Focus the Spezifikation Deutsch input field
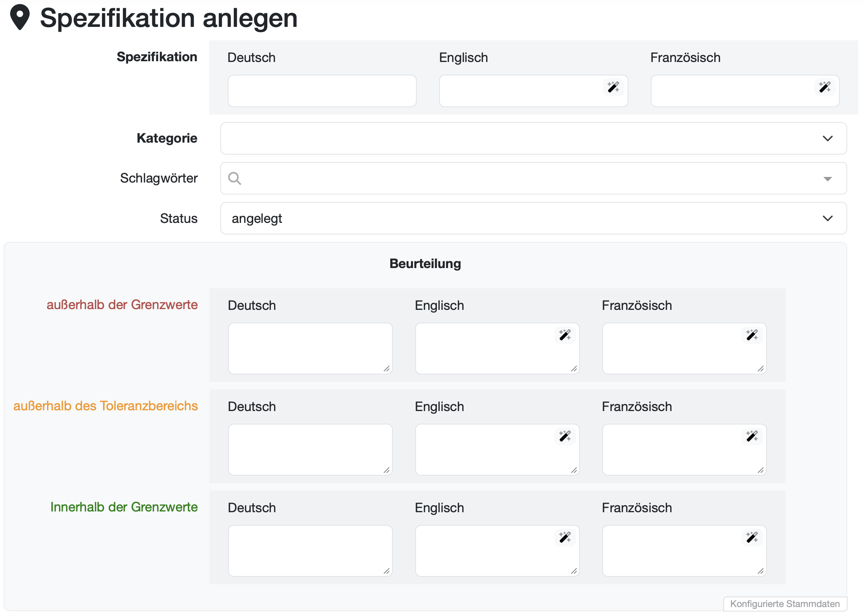Viewport: 864px width, 616px height. pyautogui.click(x=321, y=91)
